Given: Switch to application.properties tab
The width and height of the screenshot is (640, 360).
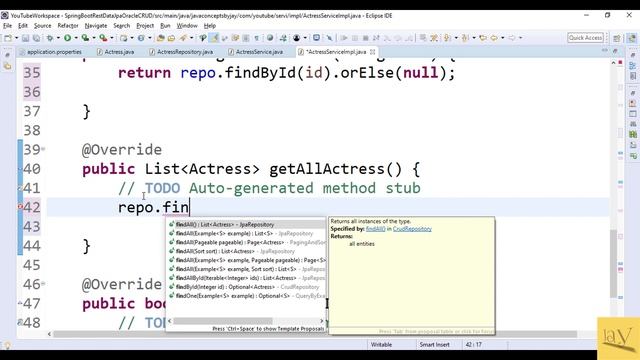Looking at the screenshot, I should (50, 52).
